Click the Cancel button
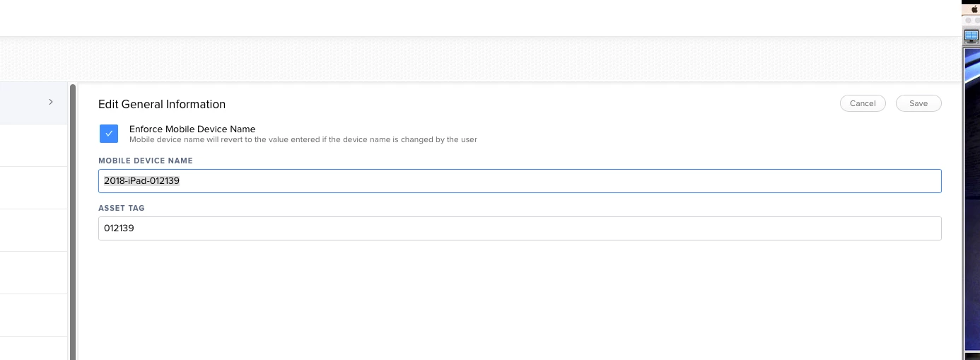 click(863, 103)
